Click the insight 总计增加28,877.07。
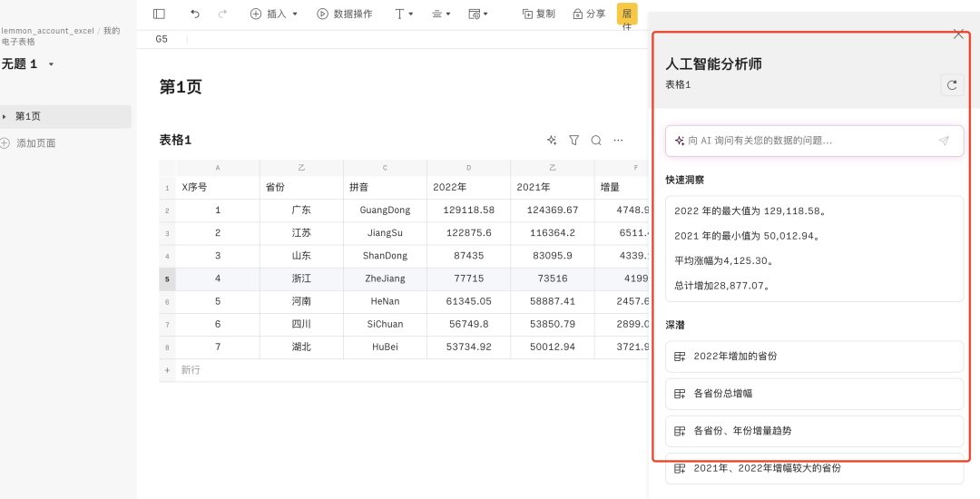The width and height of the screenshot is (980, 499). [x=721, y=286]
